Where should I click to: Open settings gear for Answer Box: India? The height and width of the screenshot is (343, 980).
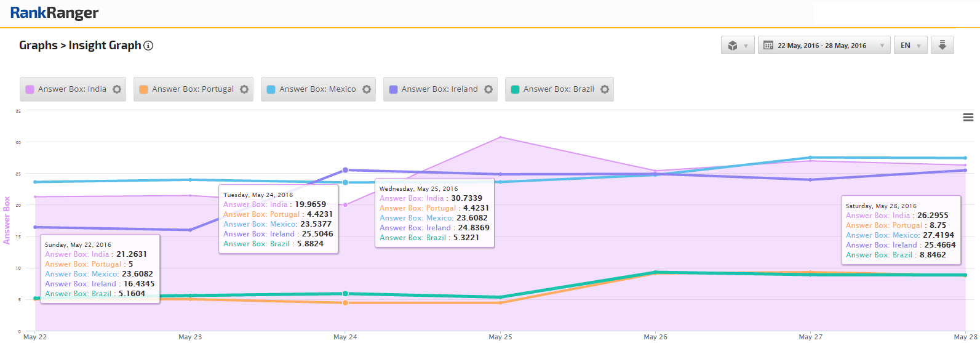117,89
